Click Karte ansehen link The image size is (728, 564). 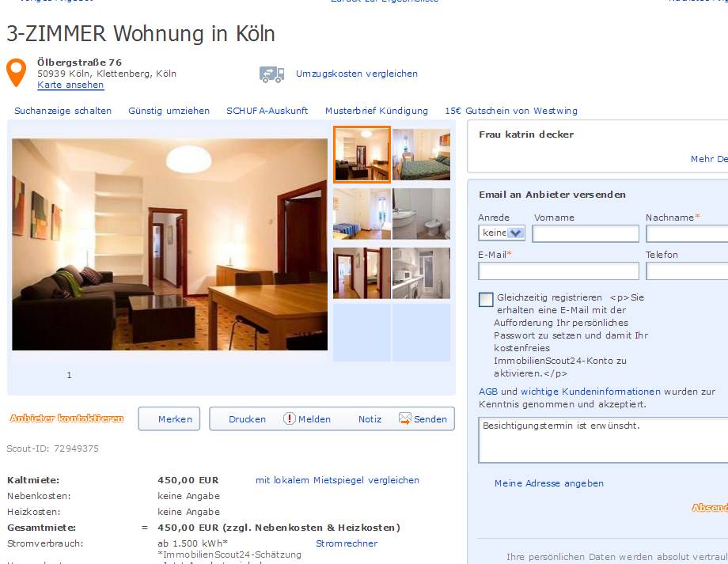click(70, 85)
